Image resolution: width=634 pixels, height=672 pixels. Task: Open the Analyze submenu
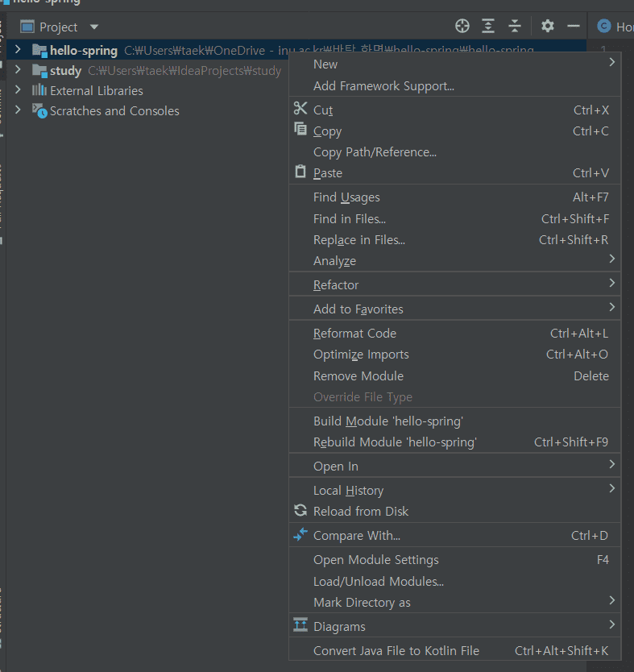click(x=455, y=260)
